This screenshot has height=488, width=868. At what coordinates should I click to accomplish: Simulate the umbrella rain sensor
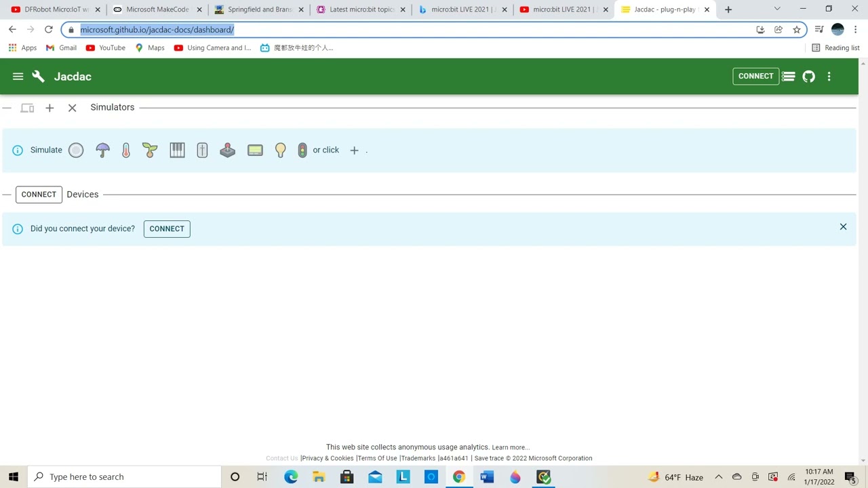pos(102,150)
